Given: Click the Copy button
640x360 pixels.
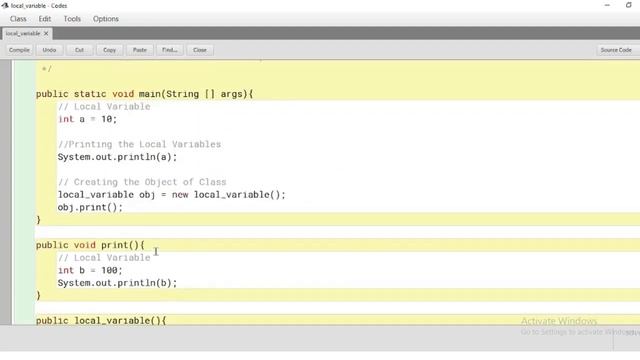Looking at the screenshot, I should (109, 50).
